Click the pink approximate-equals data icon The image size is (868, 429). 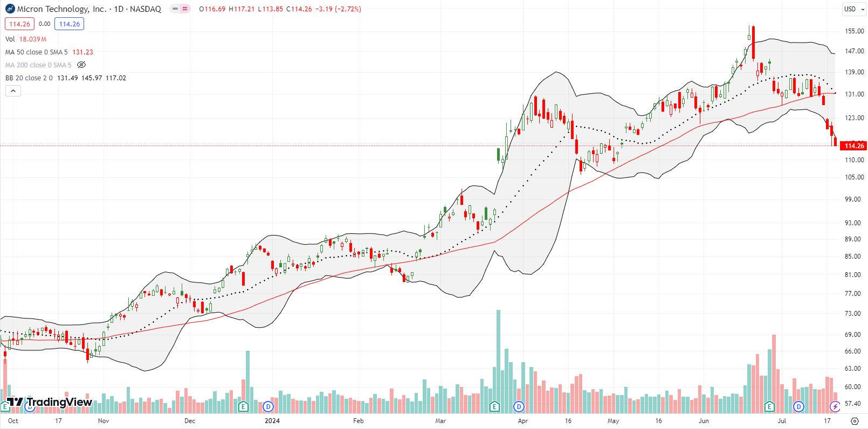tap(185, 9)
